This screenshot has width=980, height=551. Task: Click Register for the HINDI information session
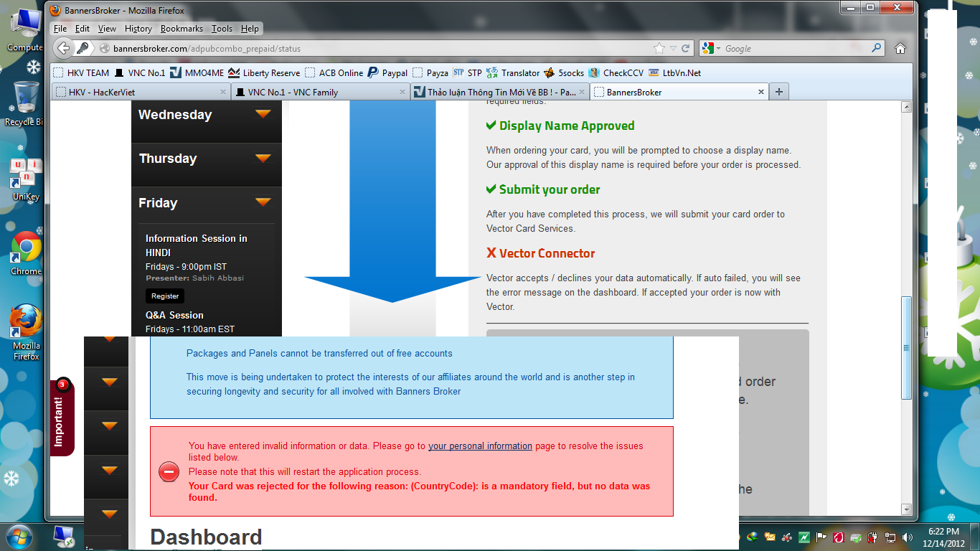[x=165, y=296]
